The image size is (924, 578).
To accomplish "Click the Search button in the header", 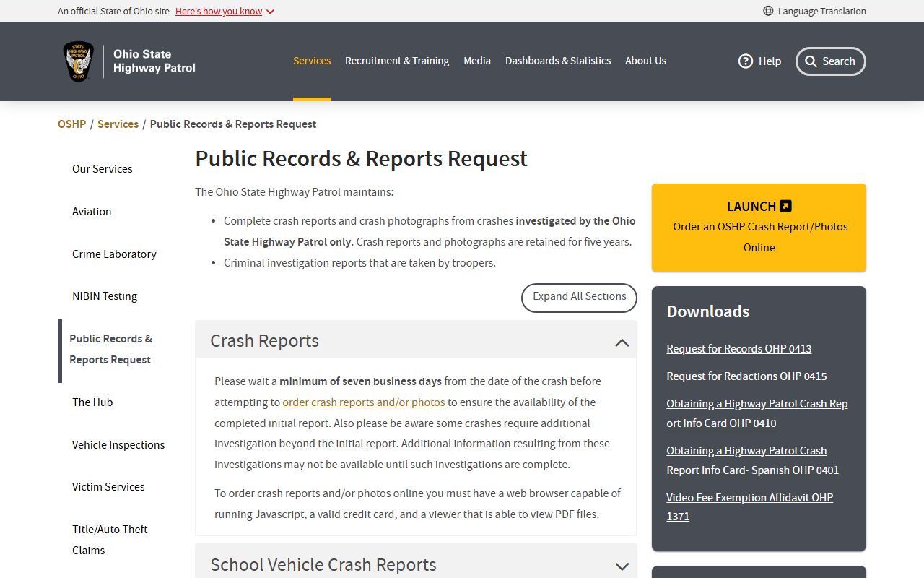I will point(830,61).
